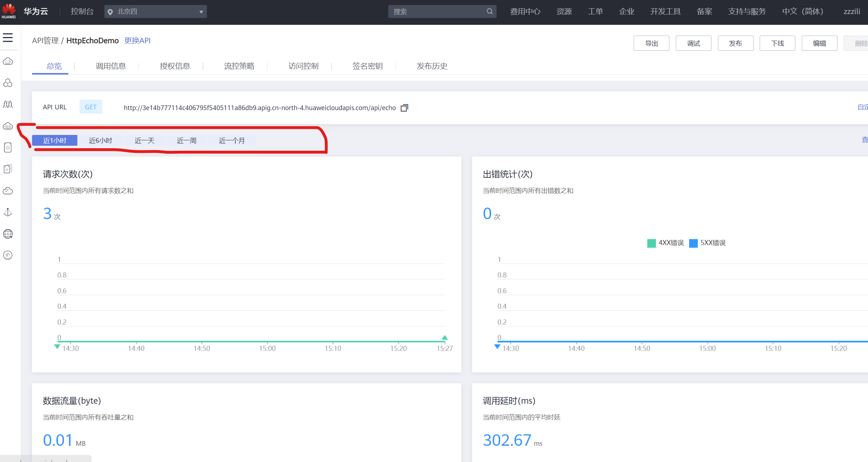Open the stacked documents sidebar icon
The image size is (868, 462).
pos(8,169)
